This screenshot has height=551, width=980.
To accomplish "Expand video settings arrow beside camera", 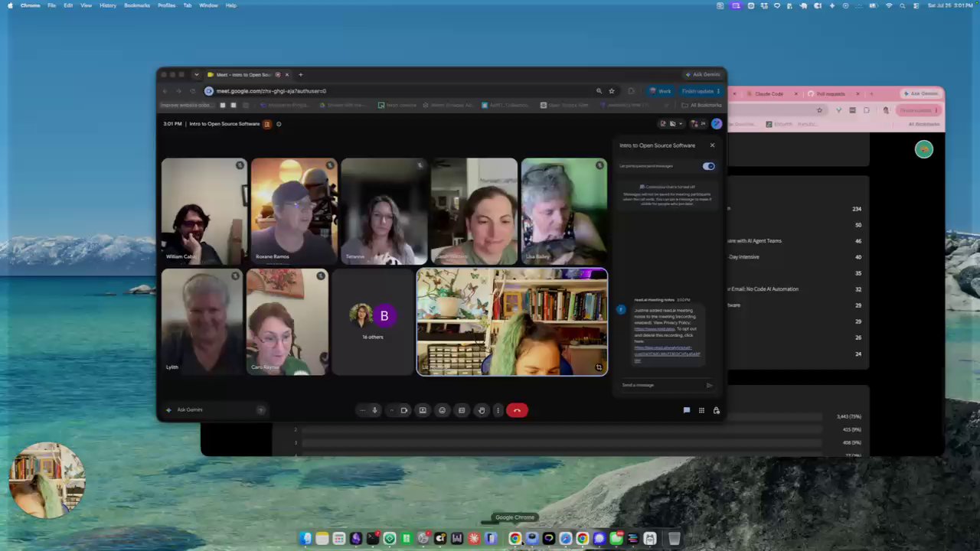I will (x=392, y=410).
